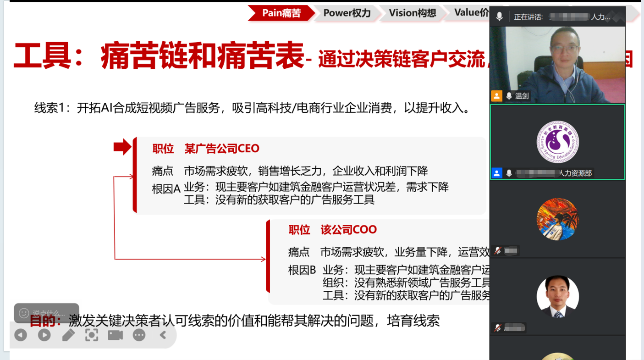Open the more options ellipsis menu
The image size is (644, 360).
[139, 335]
